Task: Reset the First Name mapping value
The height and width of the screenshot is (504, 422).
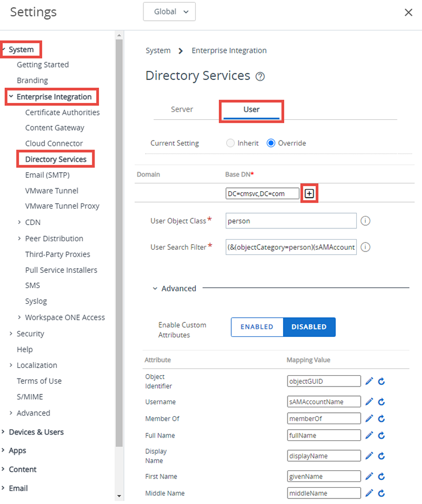Action: coord(381,476)
